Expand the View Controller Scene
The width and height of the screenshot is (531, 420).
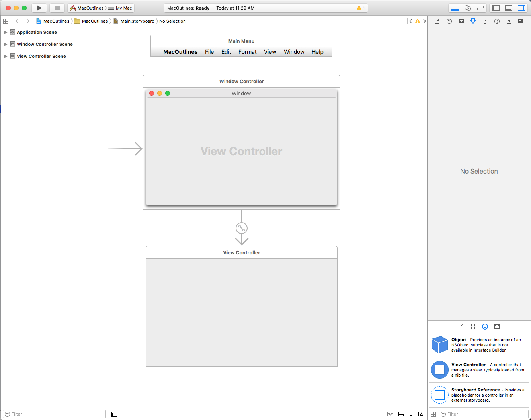pos(6,56)
